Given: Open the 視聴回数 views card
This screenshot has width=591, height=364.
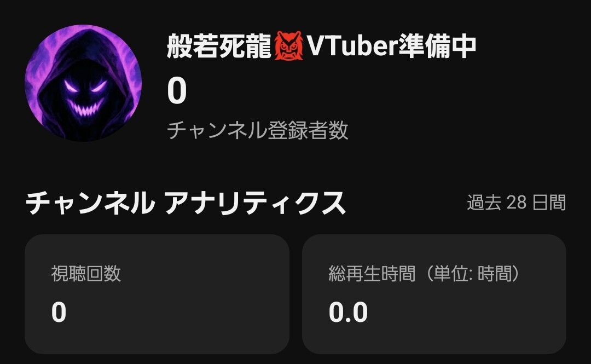Looking at the screenshot, I should [x=157, y=294].
